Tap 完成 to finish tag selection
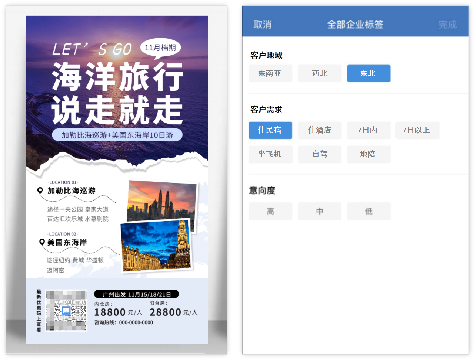The width and height of the screenshot is (476, 361). click(x=447, y=24)
